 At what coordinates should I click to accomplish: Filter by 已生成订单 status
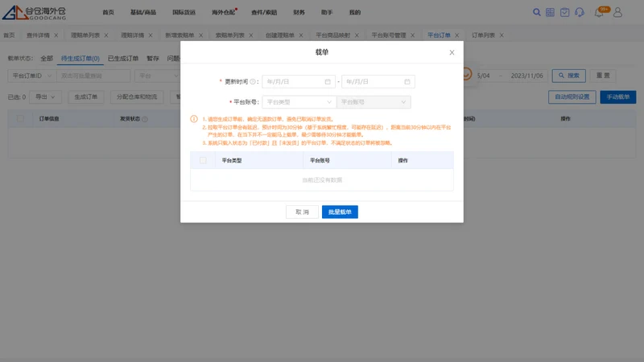tap(123, 58)
